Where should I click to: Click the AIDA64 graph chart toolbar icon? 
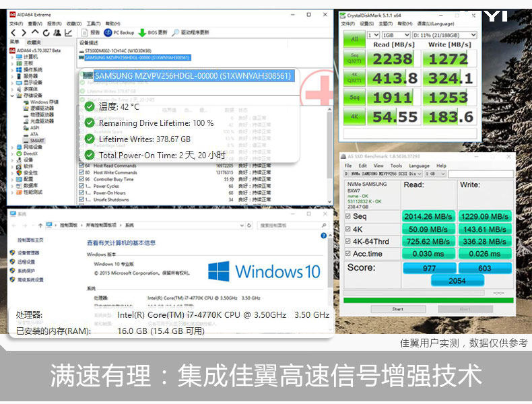pyautogui.click(x=68, y=32)
